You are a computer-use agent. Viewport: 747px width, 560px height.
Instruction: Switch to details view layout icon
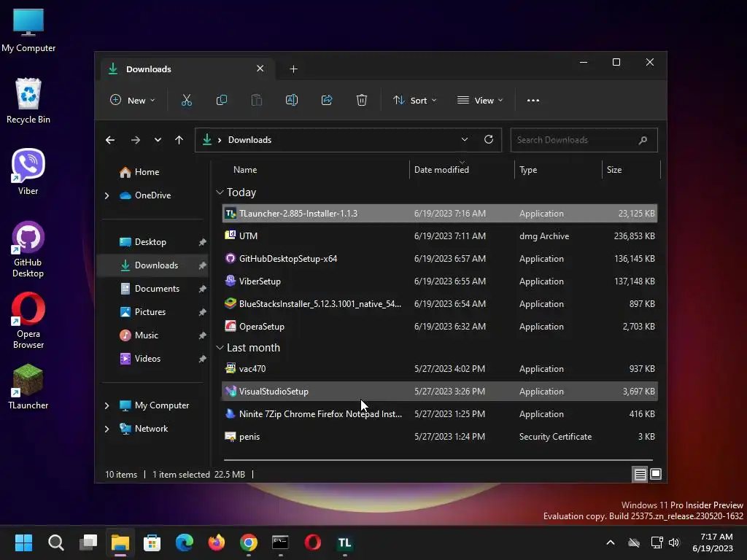point(640,474)
